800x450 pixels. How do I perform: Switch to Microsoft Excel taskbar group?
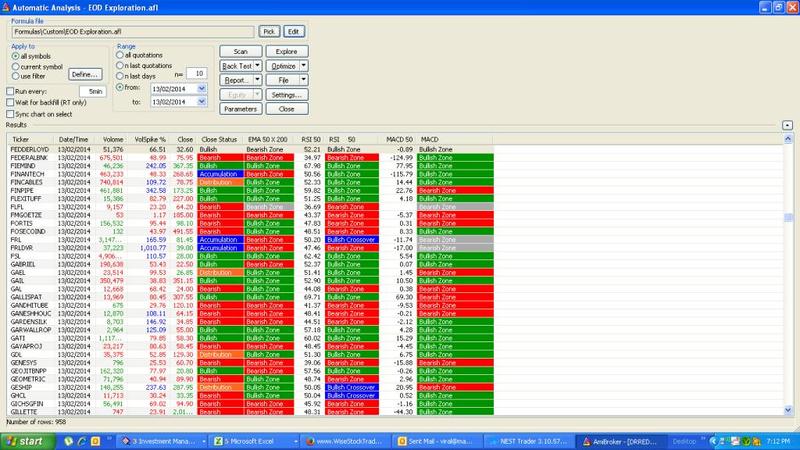251,441
